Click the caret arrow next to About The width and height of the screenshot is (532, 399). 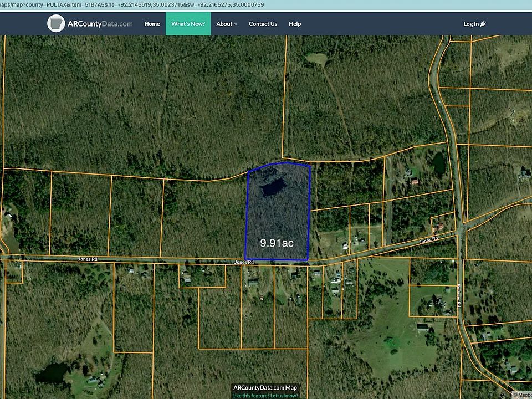pos(236,24)
